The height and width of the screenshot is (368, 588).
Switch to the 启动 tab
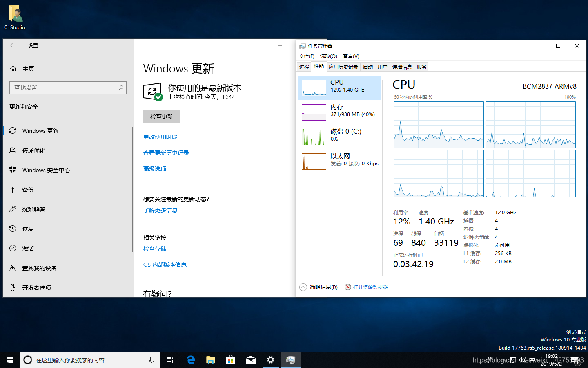pos(368,67)
